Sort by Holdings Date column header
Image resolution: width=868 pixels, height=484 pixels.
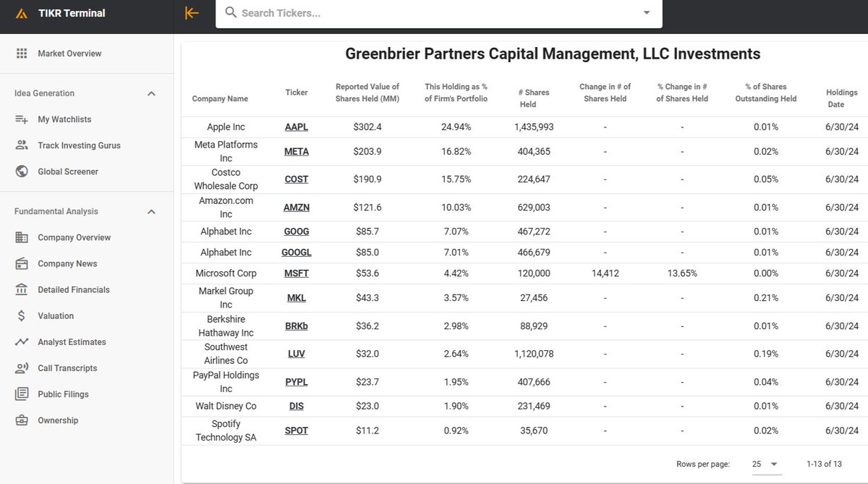[842, 98]
